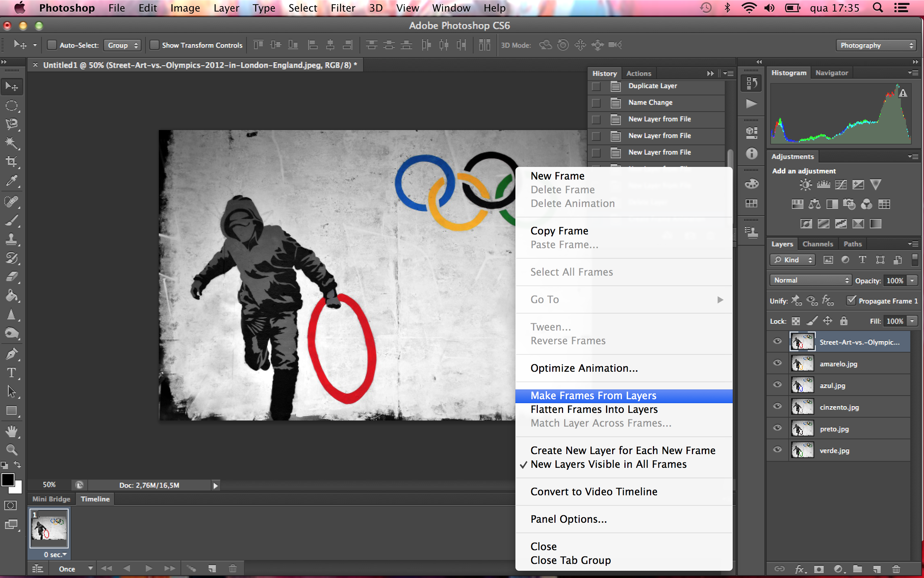
Task: Select the Healing Brush tool
Action: (12, 202)
